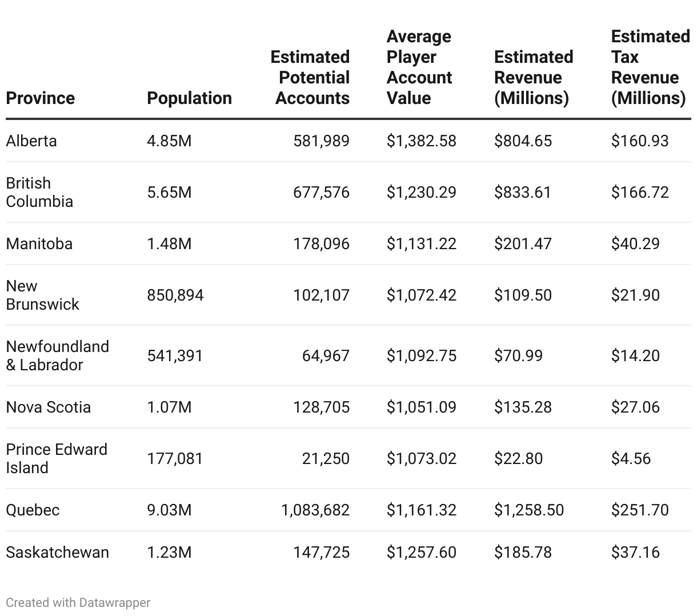The image size is (697, 616).
Task: Click New Brunswick's 102,107 accounts cell
Action: click(x=321, y=295)
